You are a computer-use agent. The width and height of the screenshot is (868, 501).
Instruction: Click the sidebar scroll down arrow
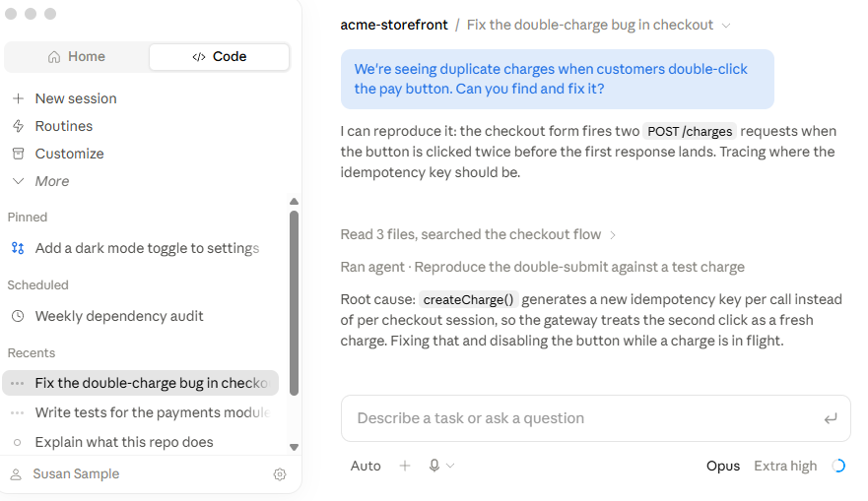pos(294,448)
